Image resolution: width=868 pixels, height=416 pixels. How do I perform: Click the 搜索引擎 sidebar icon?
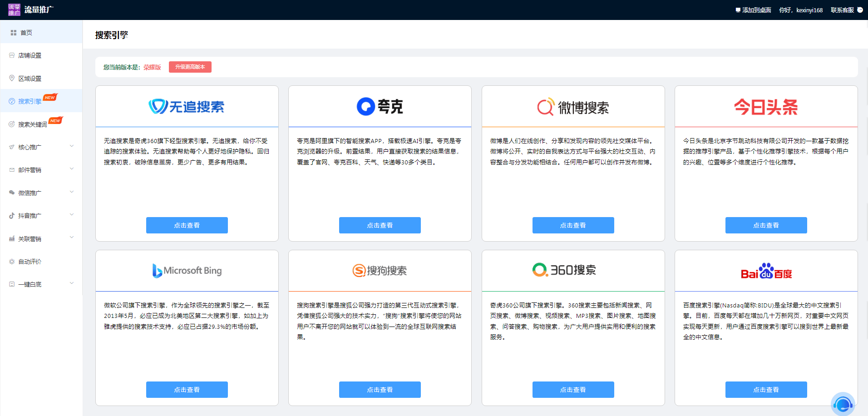(12, 101)
